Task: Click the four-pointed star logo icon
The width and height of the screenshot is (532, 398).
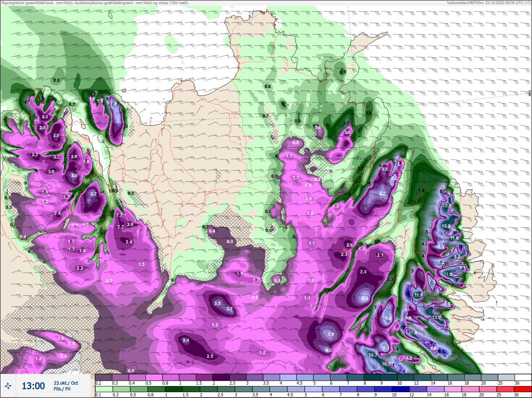Action: click(x=9, y=386)
